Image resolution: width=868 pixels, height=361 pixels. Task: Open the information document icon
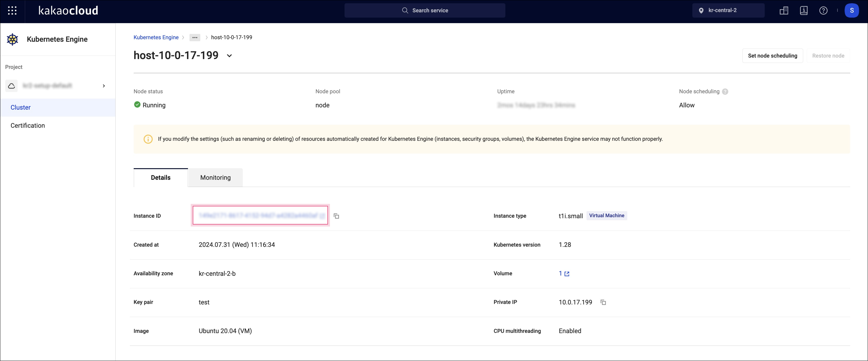(804, 10)
